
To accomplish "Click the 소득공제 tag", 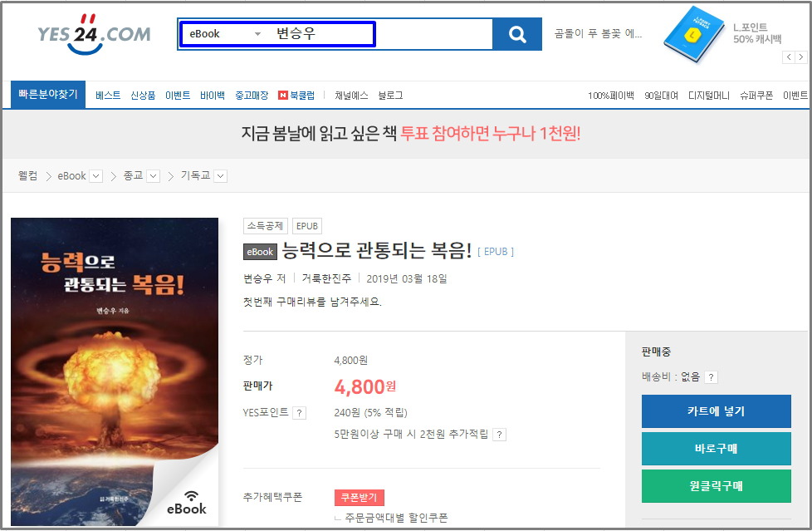I will pyautogui.click(x=265, y=226).
